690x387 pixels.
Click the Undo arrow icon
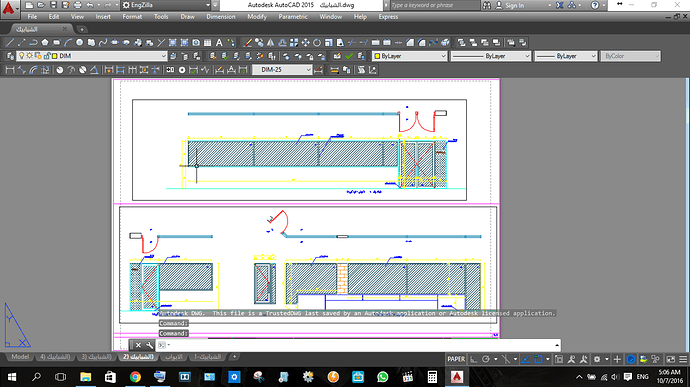point(90,5)
